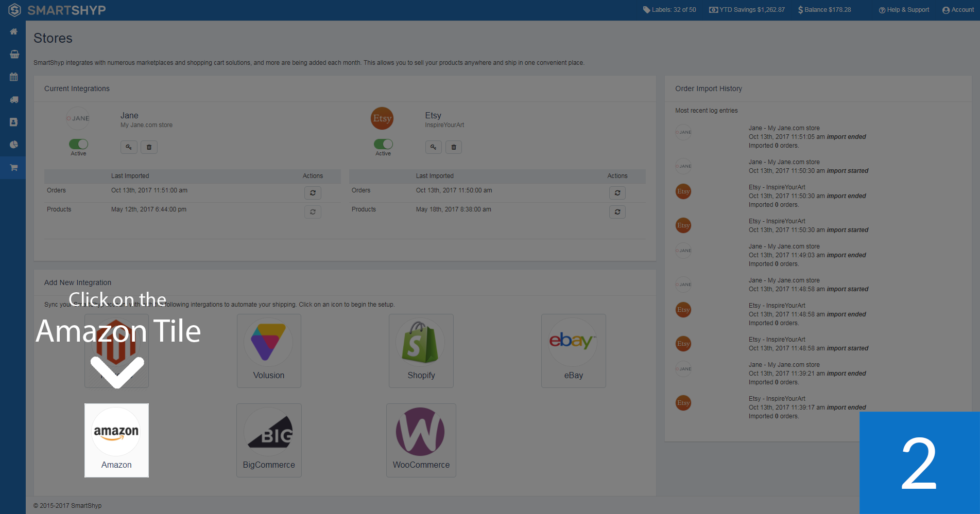This screenshot has width=980, height=514.
Task: Click the Jane log entry at 11:50:30 am import started
Action: pos(809,167)
